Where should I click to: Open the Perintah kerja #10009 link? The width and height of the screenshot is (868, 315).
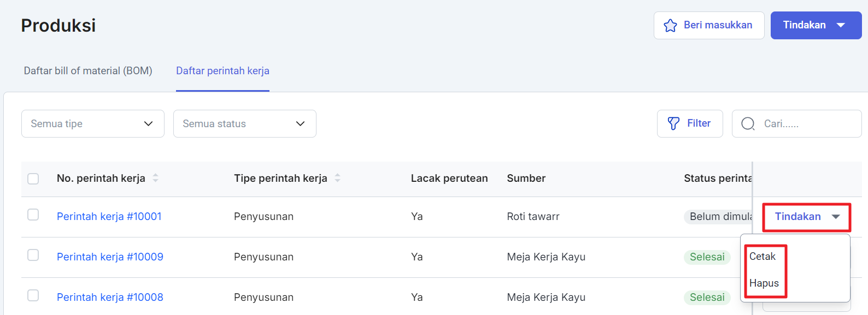click(x=110, y=257)
